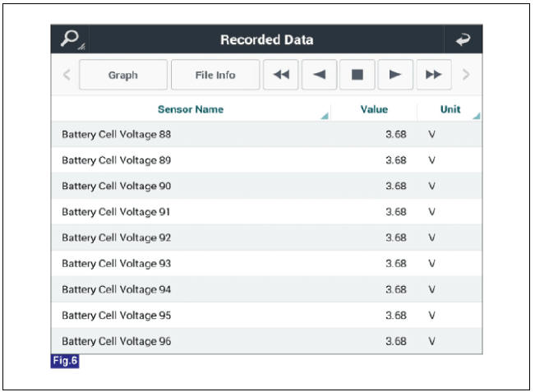Click the Recorded Data title
535x392 pixels.
pos(267,39)
